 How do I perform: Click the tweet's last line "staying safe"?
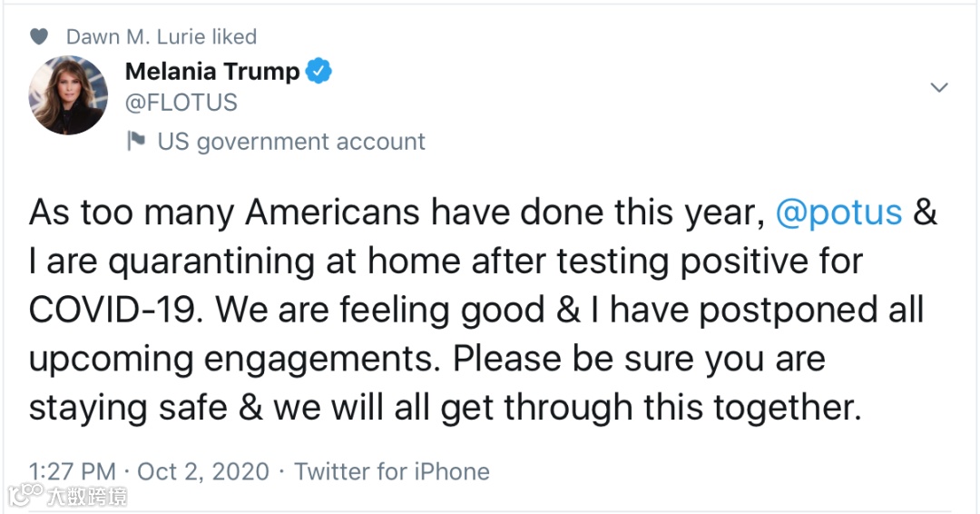point(128,407)
